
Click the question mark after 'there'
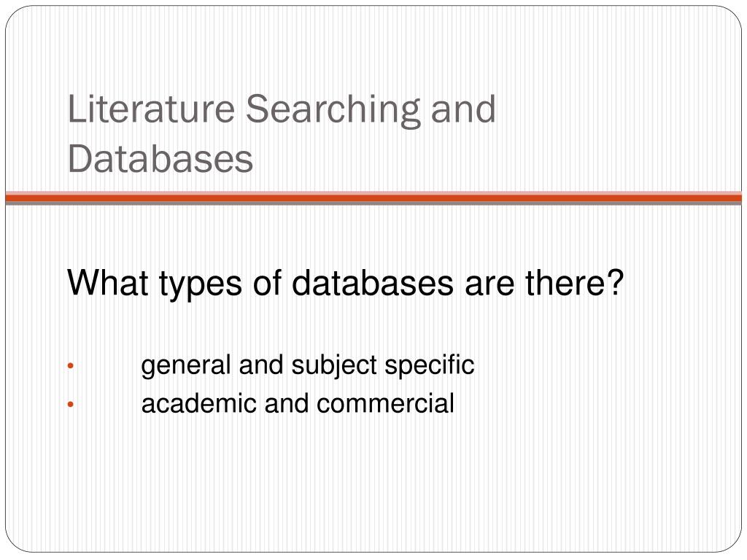[x=616, y=282]
